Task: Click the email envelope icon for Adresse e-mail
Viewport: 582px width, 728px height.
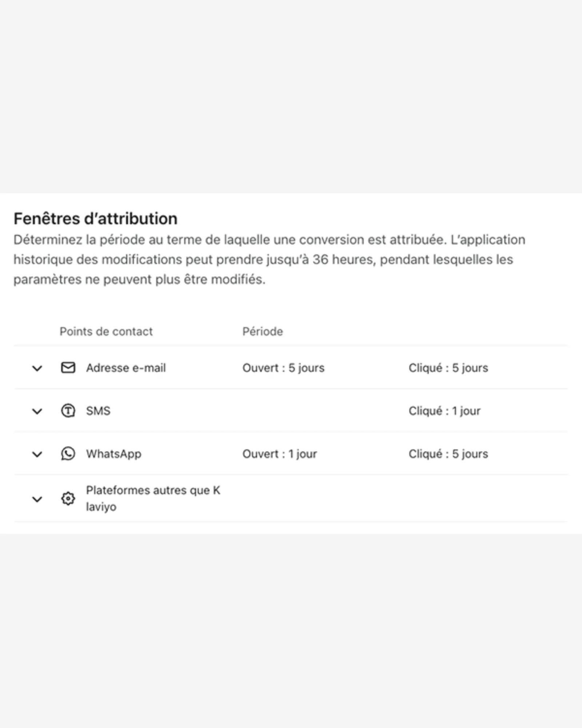Action: (x=68, y=368)
